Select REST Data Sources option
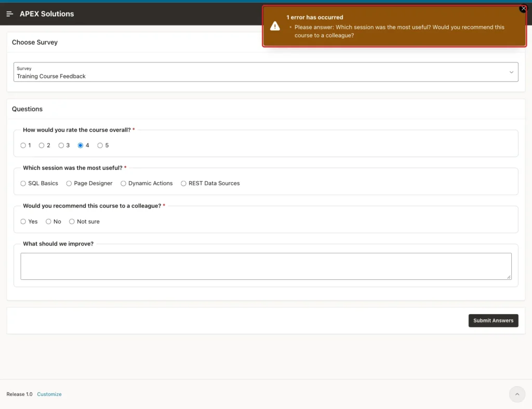 pyautogui.click(x=183, y=183)
